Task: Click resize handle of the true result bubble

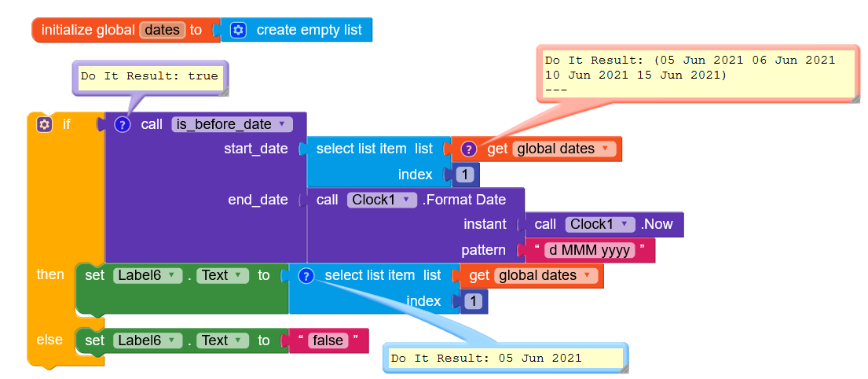Action: tap(222, 92)
